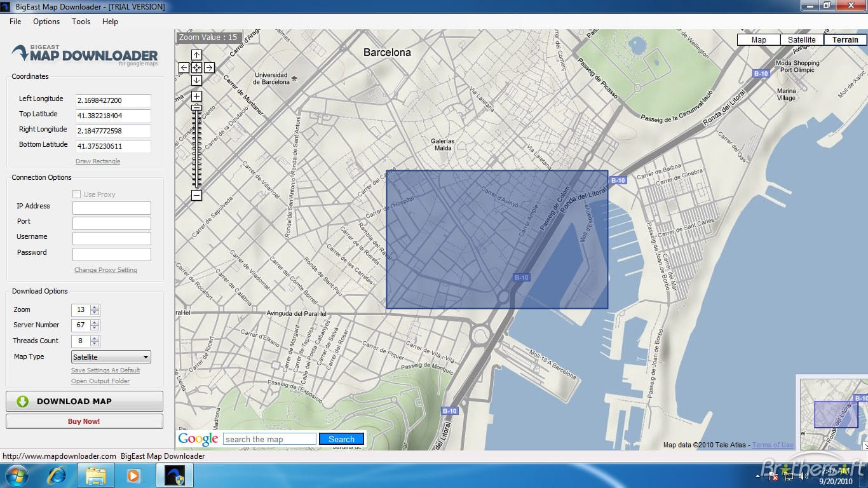Screen dimensions: 868x488
Task: Open the File menu
Action: click(x=15, y=22)
